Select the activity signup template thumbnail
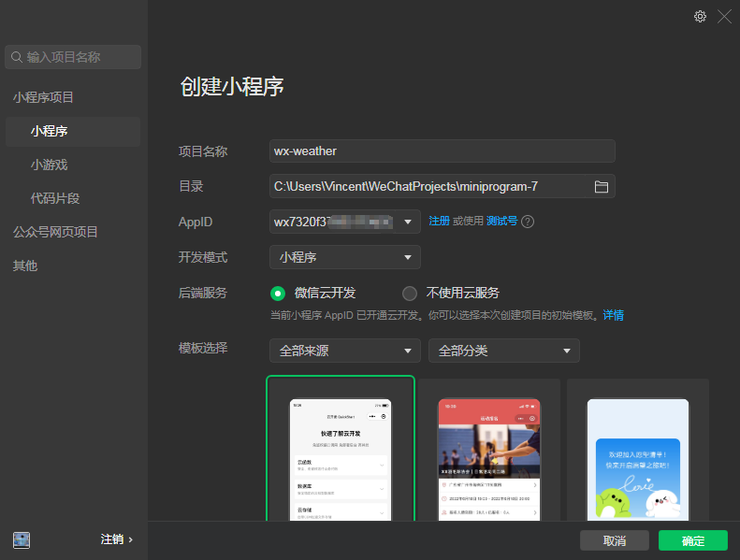This screenshot has height=560, width=740. pos(489,451)
